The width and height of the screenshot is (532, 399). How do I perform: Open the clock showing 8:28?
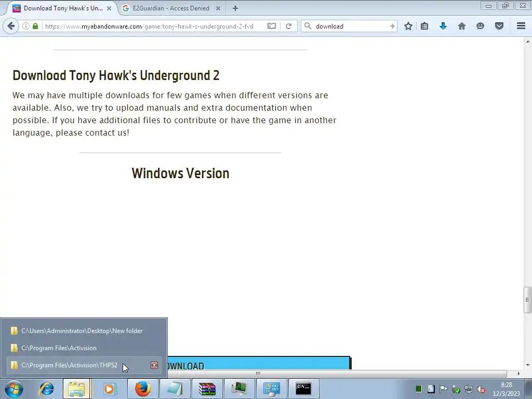506,389
